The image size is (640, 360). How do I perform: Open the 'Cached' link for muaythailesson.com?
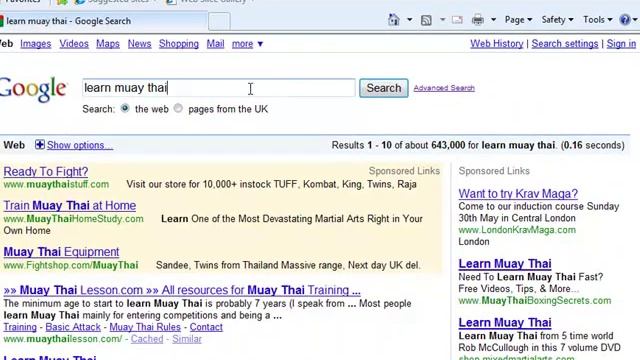click(x=147, y=339)
